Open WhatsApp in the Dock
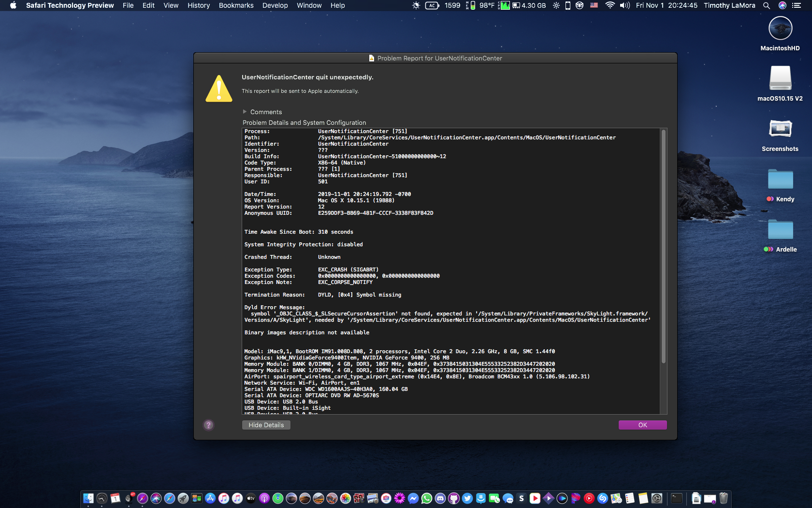 click(426, 498)
